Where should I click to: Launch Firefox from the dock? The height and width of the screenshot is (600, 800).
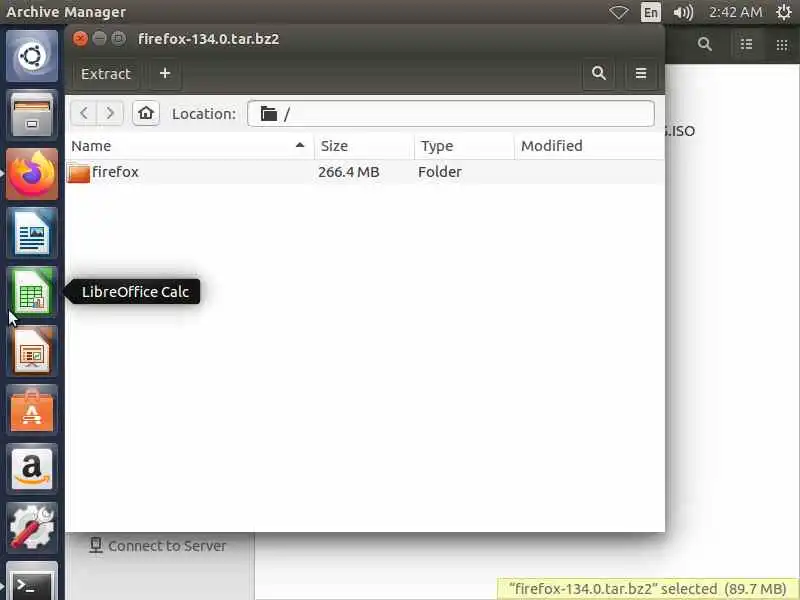[32, 174]
